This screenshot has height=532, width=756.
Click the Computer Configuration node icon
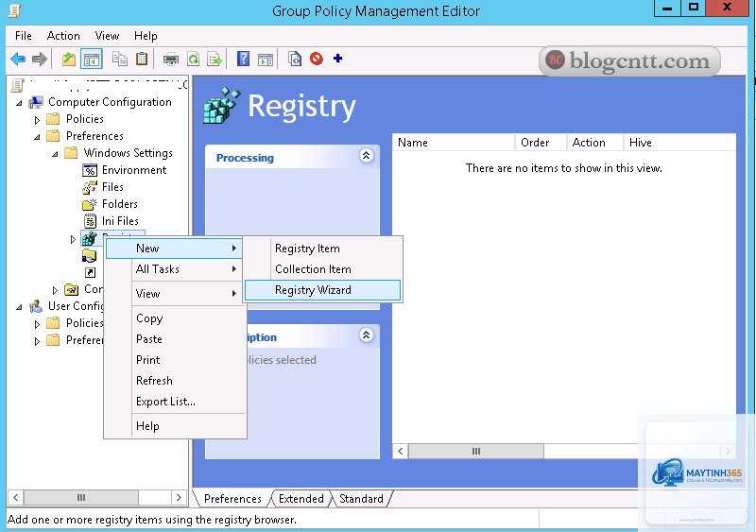36,102
